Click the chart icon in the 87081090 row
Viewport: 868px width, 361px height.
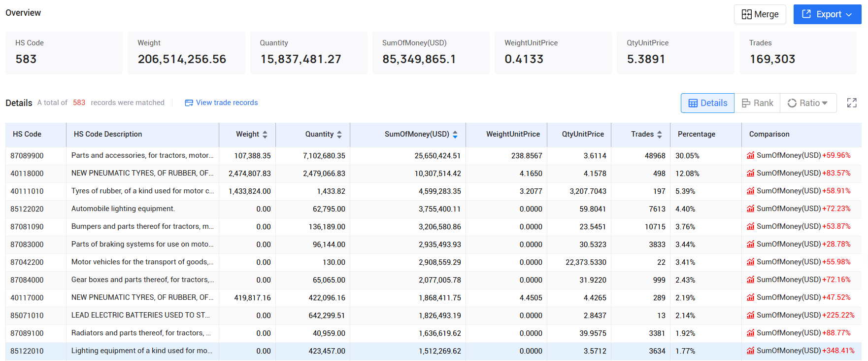coord(750,226)
